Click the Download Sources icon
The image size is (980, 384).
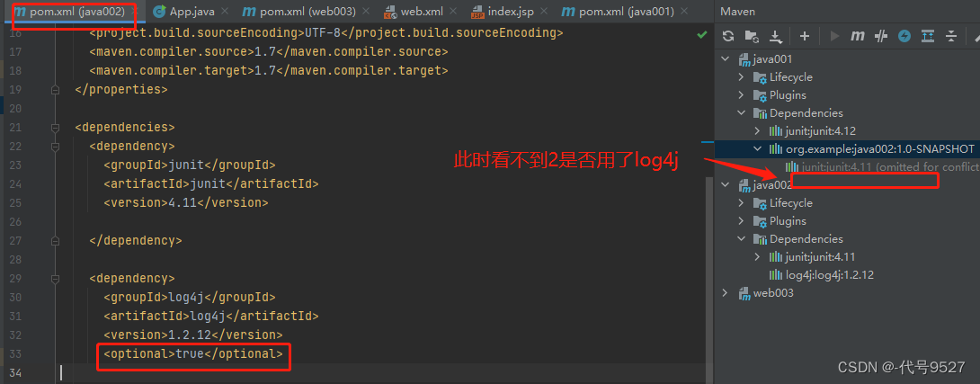coord(775,36)
